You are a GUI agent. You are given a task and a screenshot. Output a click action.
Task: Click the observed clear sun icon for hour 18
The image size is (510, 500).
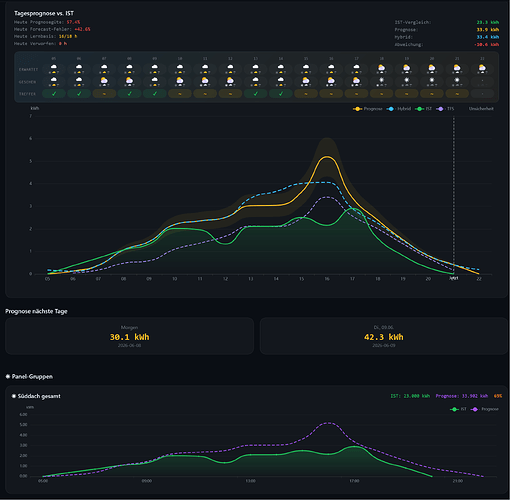point(382,82)
